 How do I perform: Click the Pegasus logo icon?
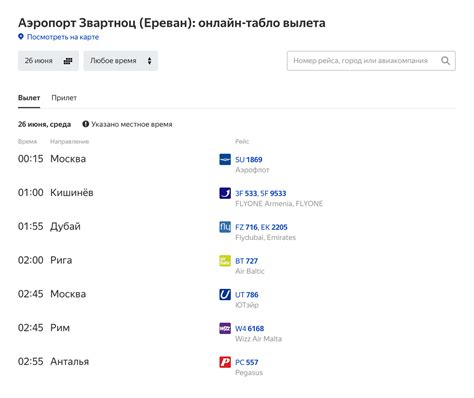point(225,362)
